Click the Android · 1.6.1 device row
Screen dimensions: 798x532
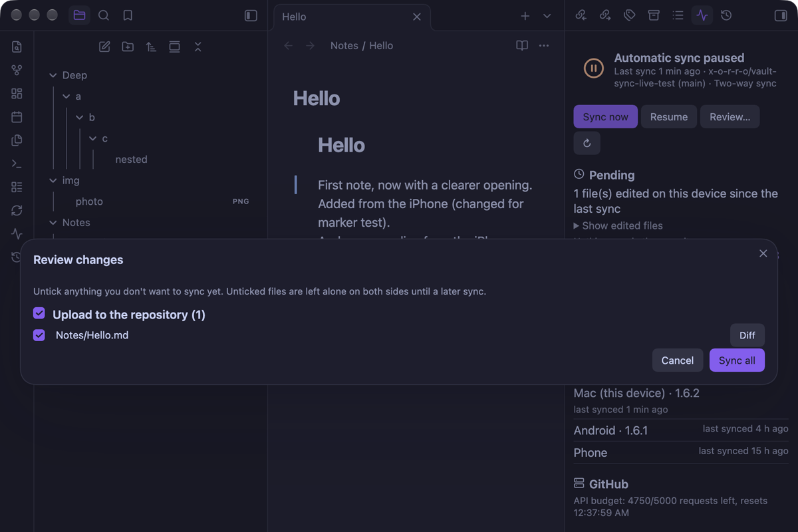[x=681, y=430]
